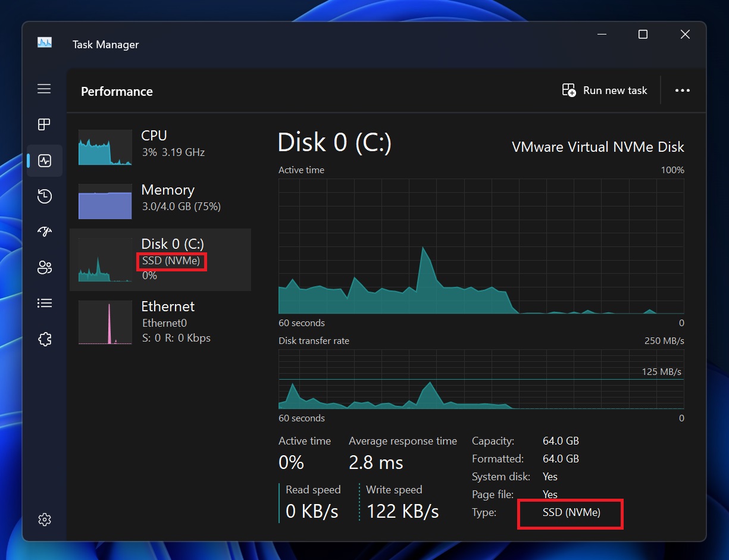Click the Ethernet activity thumbnail graph

(x=105, y=323)
